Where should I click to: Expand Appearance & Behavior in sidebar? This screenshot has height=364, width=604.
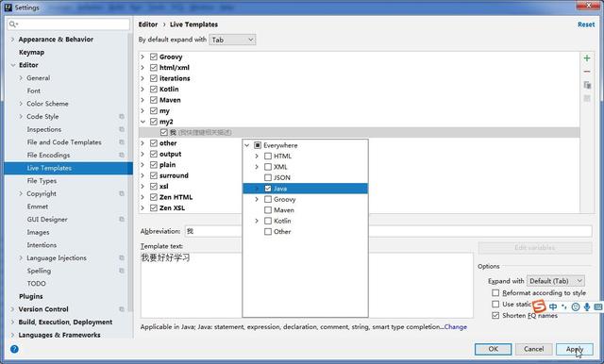(13, 40)
